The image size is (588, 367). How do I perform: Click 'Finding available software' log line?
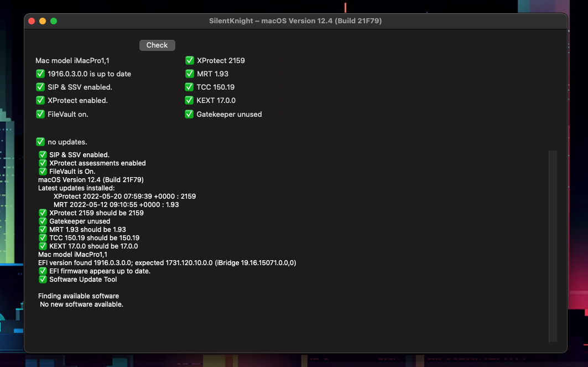(79, 296)
